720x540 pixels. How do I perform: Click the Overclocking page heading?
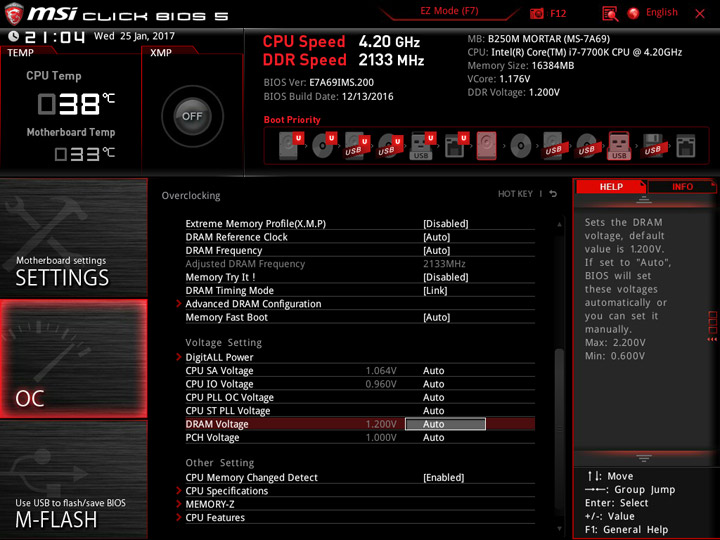click(191, 195)
